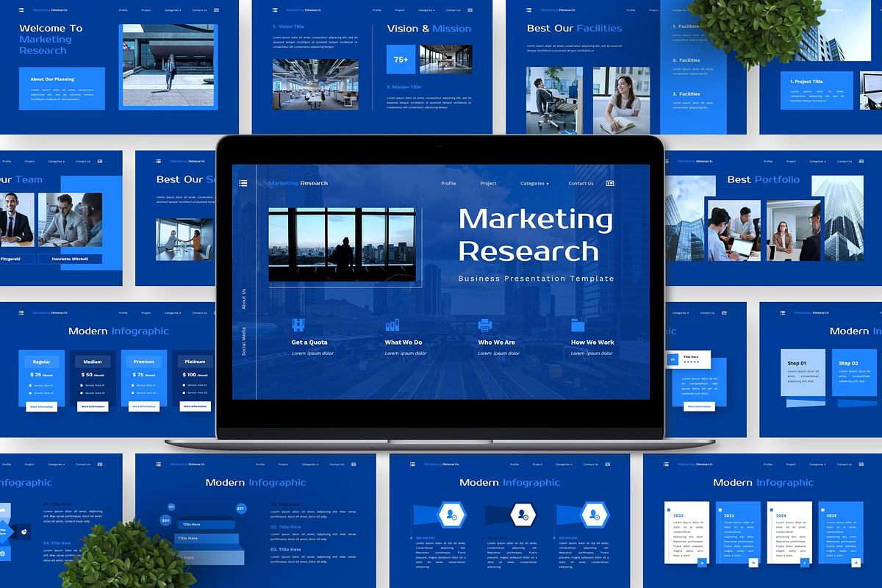Click the ID card icon on the Vision & Mission slide
Image resolution: width=882 pixels, height=588 pixels.
470,10
